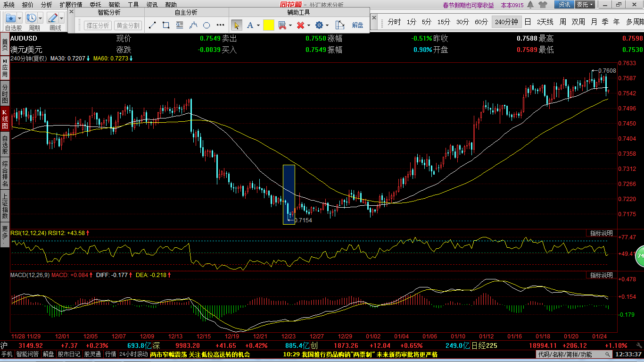Click the measure ruler tool icon
644x362 pixels.
pos(339,25)
